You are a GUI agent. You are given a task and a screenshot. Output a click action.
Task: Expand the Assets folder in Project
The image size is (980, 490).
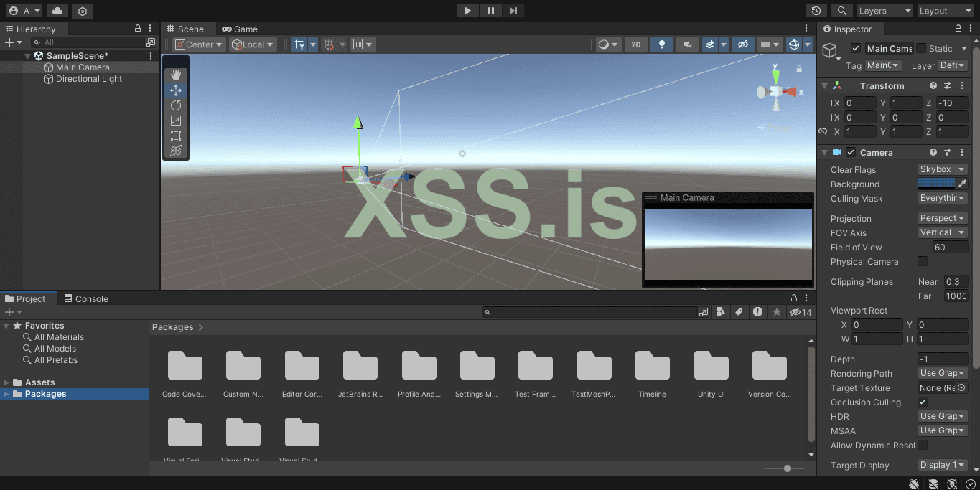coord(6,382)
